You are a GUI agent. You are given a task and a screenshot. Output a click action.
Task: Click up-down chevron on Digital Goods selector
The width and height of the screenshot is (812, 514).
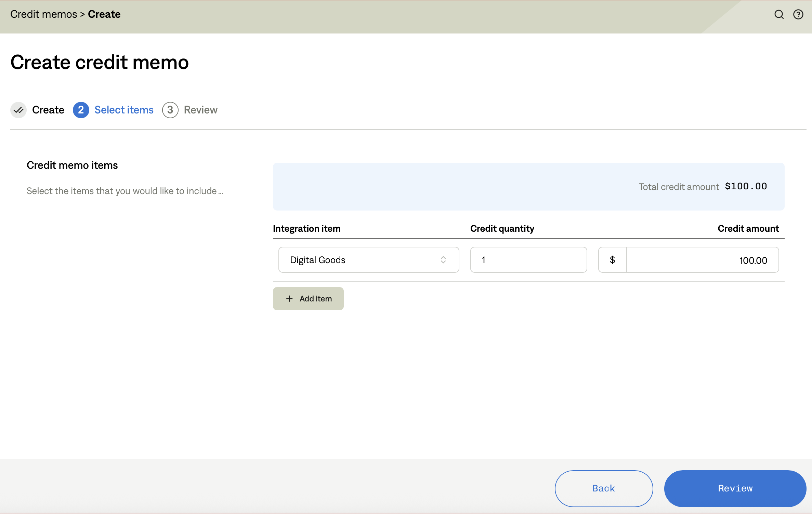point(443,260)
